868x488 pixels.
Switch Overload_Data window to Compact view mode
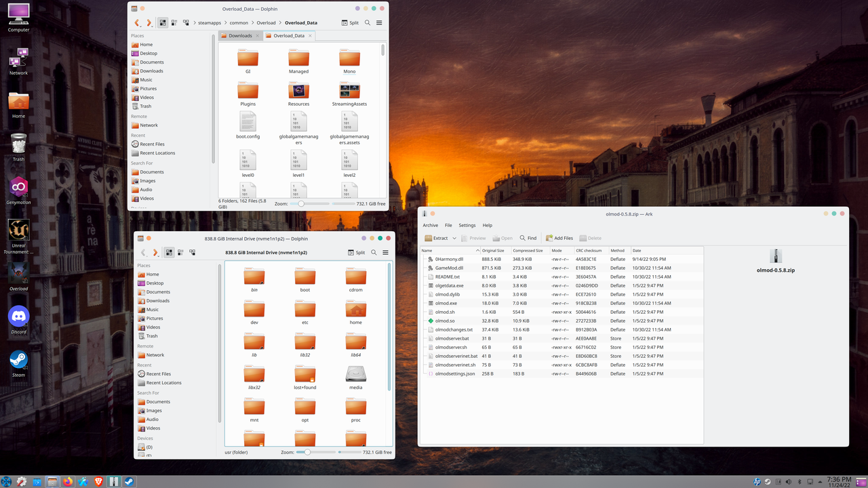[x=174, y=22]
